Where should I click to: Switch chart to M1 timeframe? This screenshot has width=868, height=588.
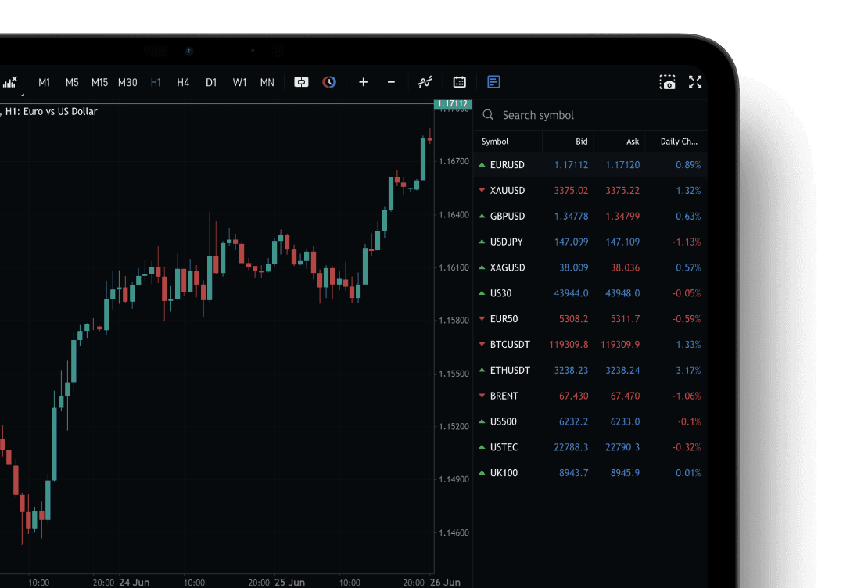click(45, 82)
